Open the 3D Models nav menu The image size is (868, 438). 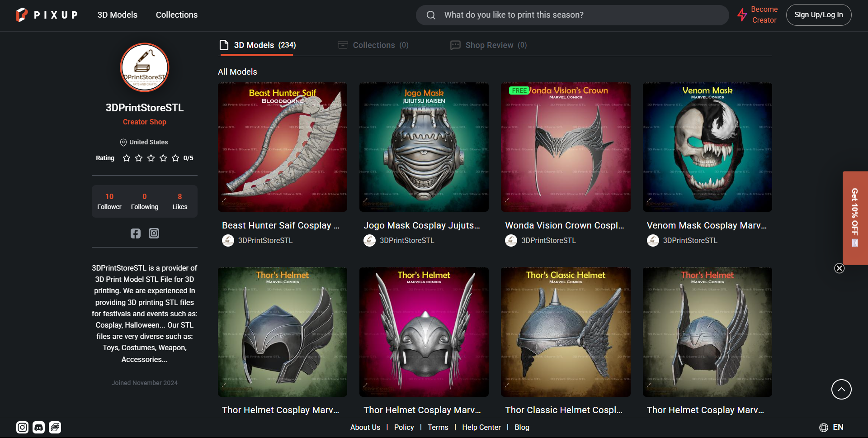(x=117, y=15)
